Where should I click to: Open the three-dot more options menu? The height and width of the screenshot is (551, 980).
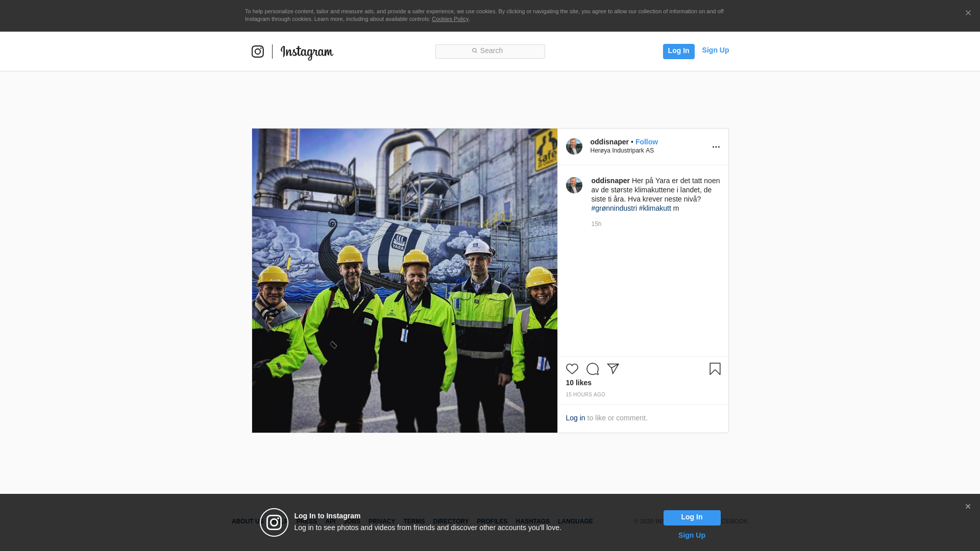716,147
